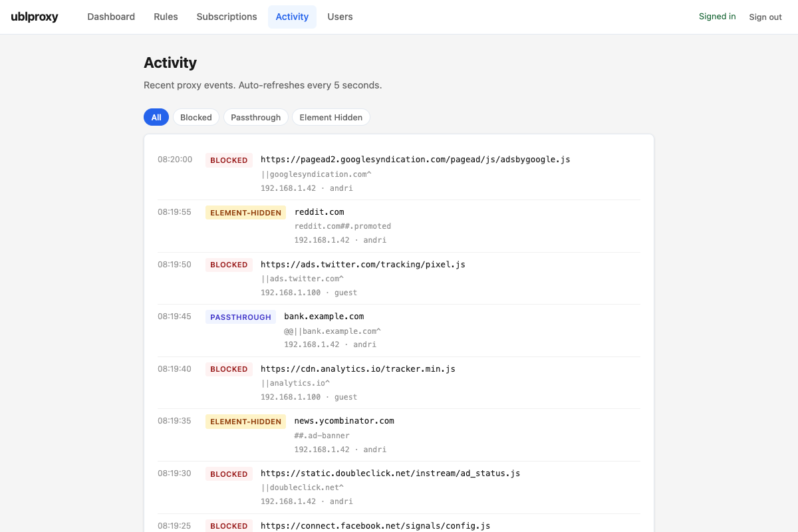Select the ads.twitter.com tracking pixel entry

point(362,265)
